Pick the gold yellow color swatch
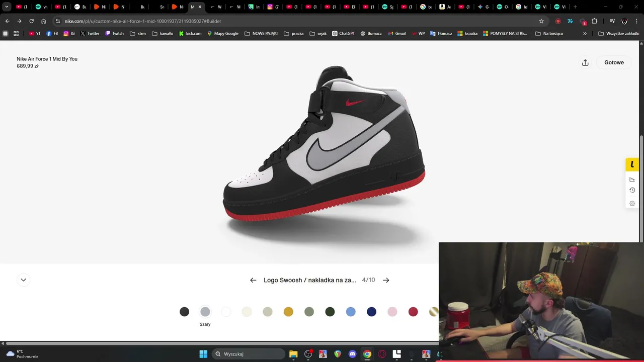 point(288,312)
